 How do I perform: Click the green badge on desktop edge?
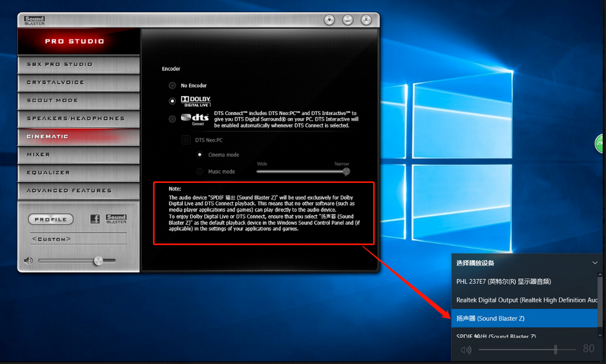600,144
